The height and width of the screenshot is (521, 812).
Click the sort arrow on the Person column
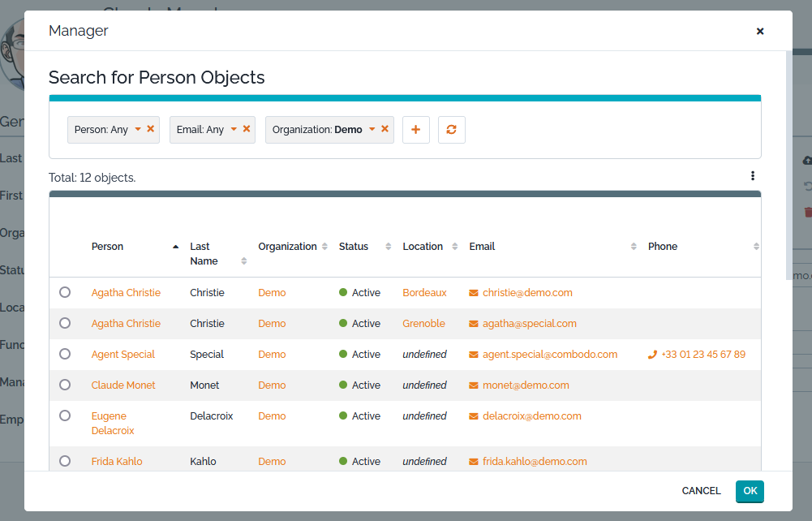(176, 246)
